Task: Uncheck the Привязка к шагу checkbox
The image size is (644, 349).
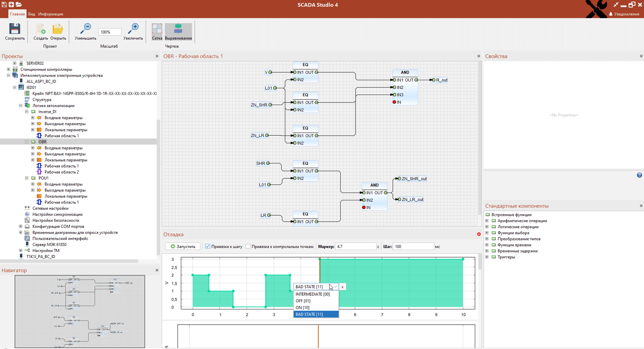Action: tap(208, 246)
